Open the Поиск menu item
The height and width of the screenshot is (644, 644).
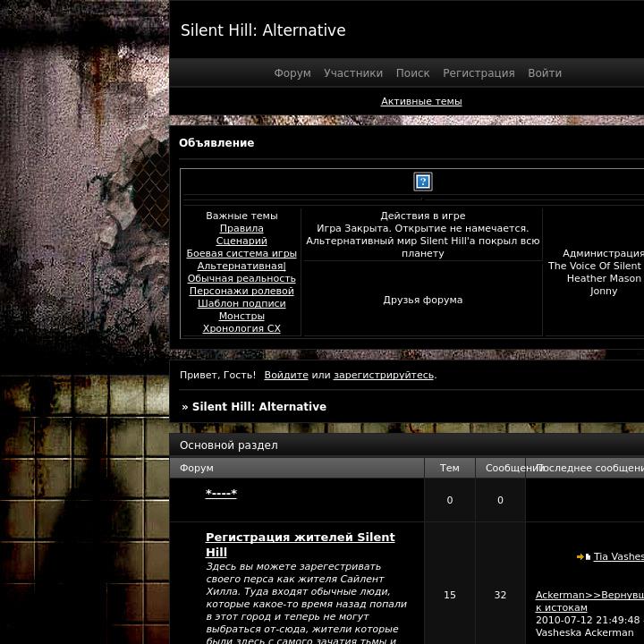click(412, 73)
